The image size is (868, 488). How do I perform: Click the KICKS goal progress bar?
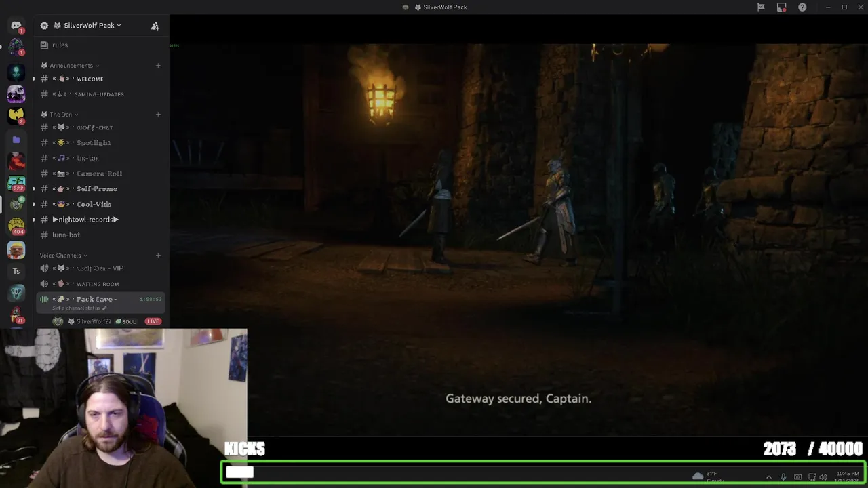(x=543, y=472)
